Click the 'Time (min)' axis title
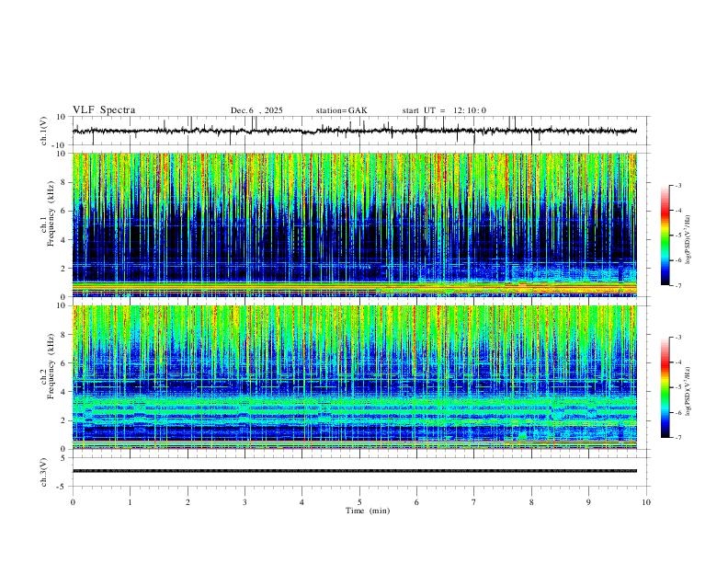 pyautogui.click(x=368, y=511)
